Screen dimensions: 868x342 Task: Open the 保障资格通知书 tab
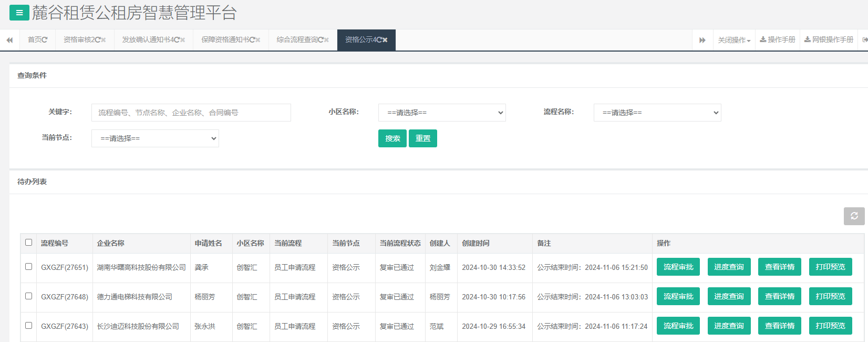tap(228, 40)
